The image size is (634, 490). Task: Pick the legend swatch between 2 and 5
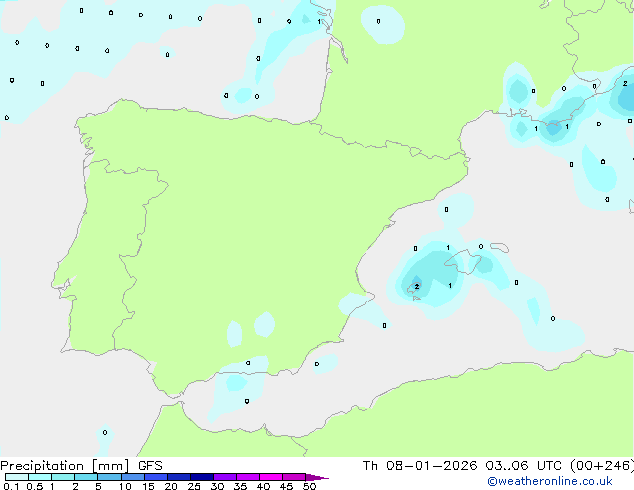[x=86, y=477]
